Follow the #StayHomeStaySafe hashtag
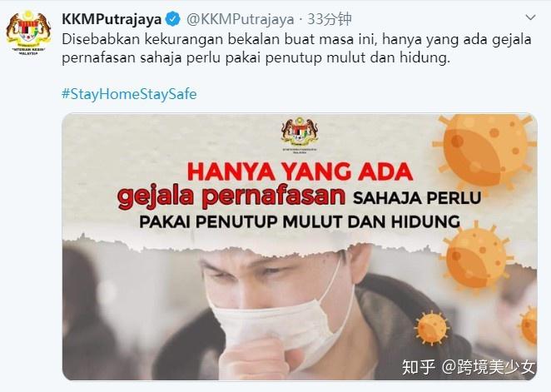 pyautogui.click(x=129, y=94)
